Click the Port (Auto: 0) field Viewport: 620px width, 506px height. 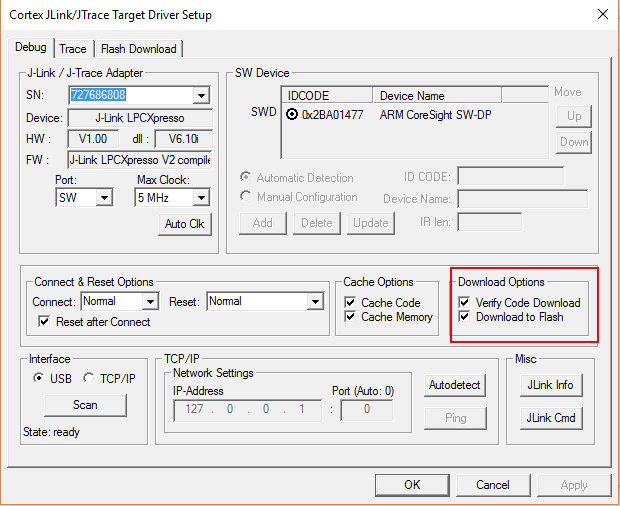point(367,410)
